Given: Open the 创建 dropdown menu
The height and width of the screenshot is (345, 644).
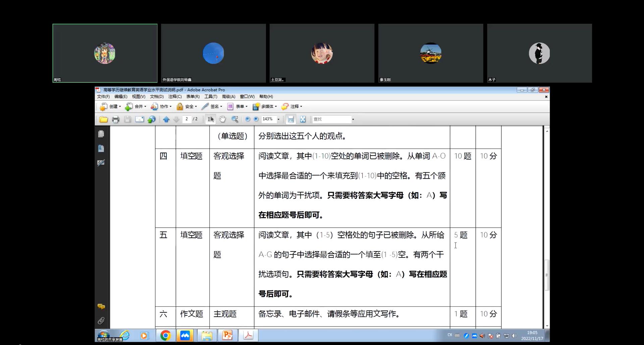Looking at the screenshot, I should click(x=110, y=107).
